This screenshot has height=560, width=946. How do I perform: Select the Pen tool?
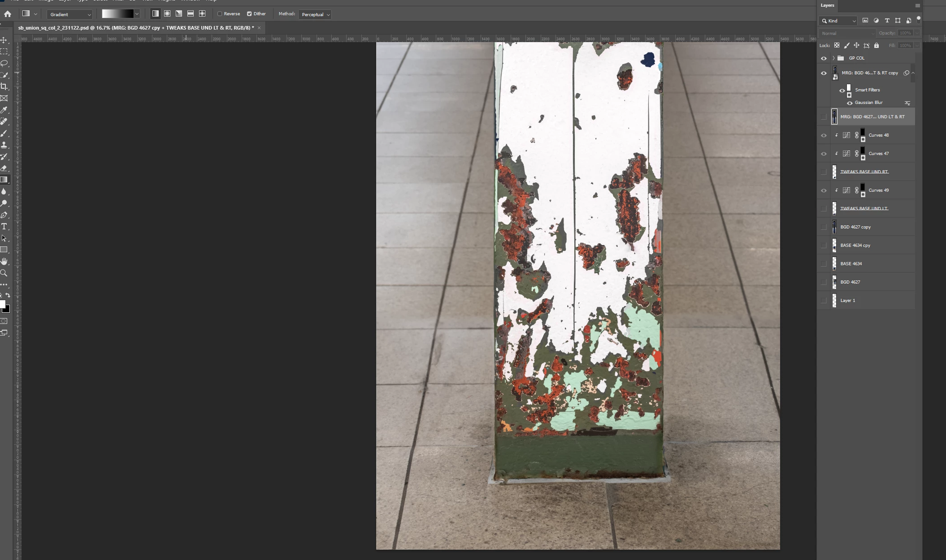(x=4, y=215)
